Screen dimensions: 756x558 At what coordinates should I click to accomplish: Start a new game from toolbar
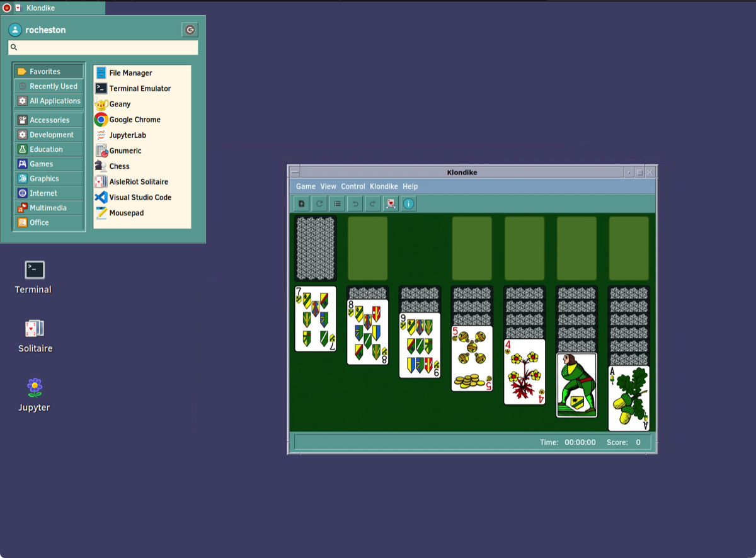302,203
